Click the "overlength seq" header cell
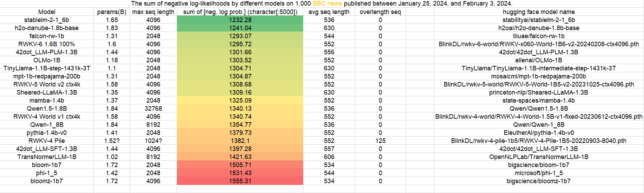This screenshot has width=644, height=193. pyautogui.click(x=380, y=12)
